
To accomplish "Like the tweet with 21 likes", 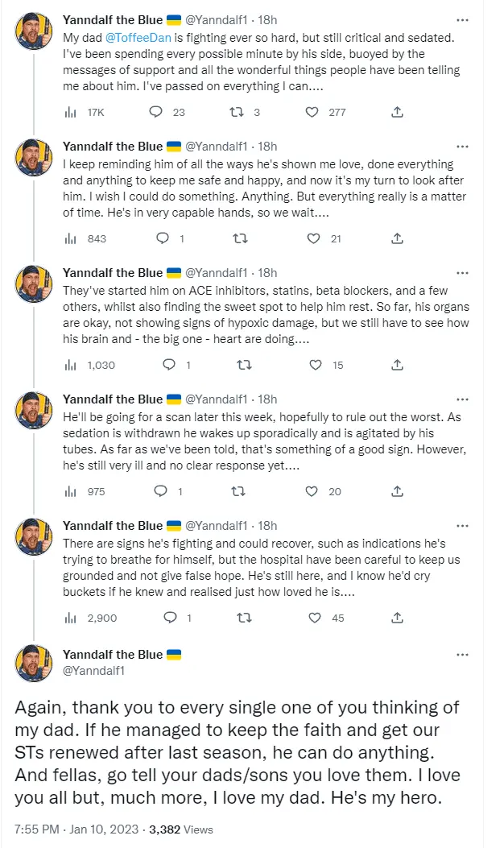I will click(316, 238).
